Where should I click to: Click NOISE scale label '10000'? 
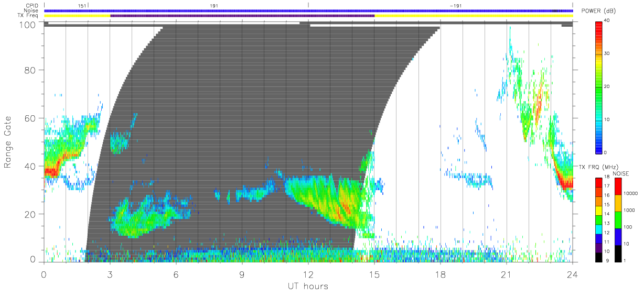click(x=630, y=193)
